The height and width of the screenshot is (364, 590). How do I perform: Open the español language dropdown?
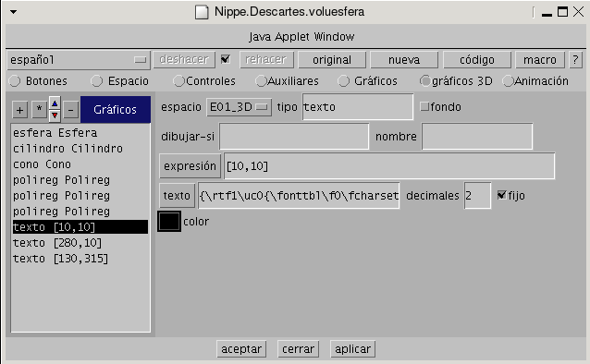click(x=79, y=60)
